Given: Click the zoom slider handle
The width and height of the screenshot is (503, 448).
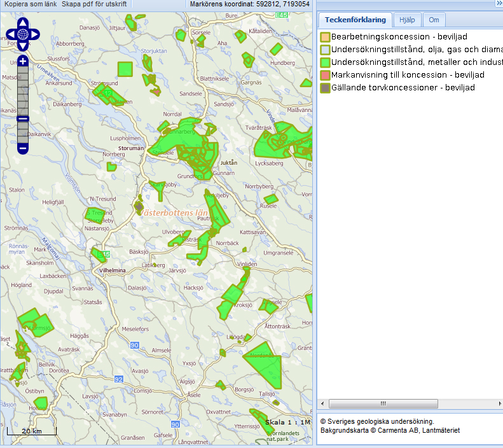Looking at the screenshot, I should point(23,119).
